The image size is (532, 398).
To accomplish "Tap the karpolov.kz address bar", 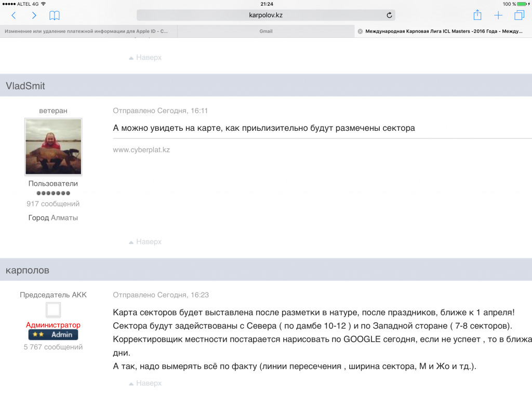I will point(266,16).
